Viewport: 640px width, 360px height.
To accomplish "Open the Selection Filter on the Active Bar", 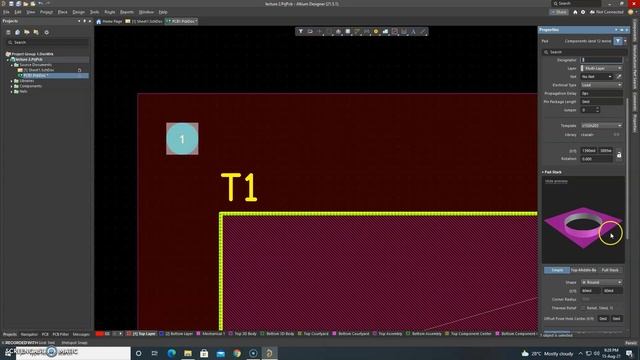I will 300,31.
